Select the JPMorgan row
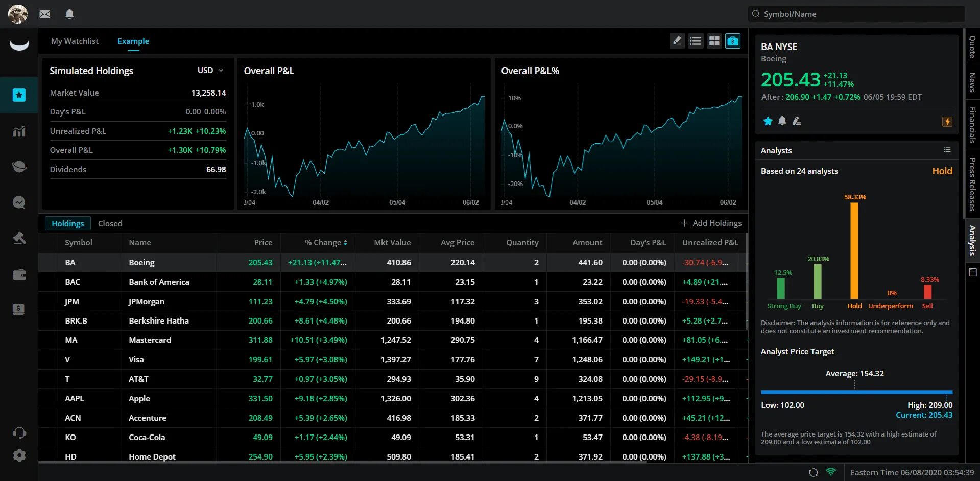980x481 pixels. (x=392, y=302)
